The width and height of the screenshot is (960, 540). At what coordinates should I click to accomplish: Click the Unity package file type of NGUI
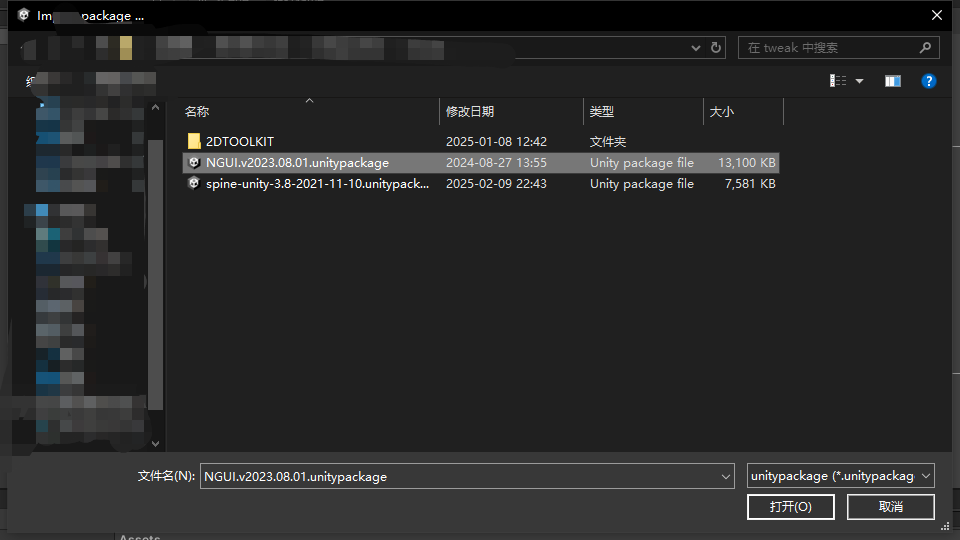point(642,163)
